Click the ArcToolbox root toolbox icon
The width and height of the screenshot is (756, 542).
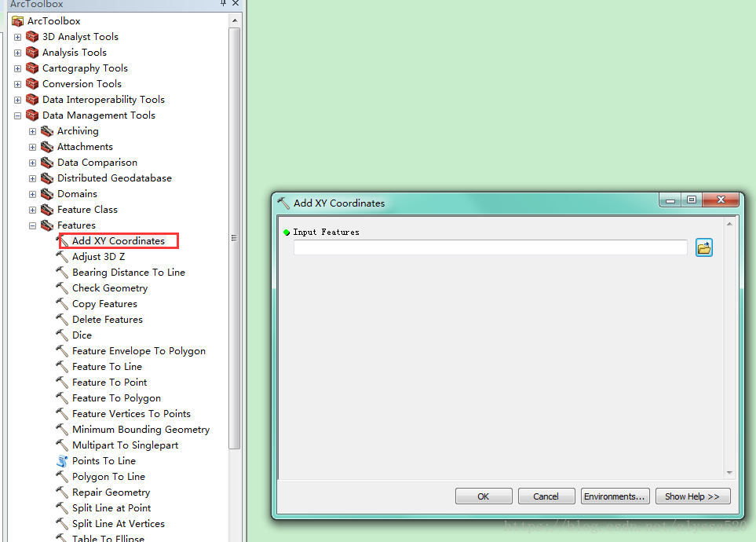(x=18, y=21)
